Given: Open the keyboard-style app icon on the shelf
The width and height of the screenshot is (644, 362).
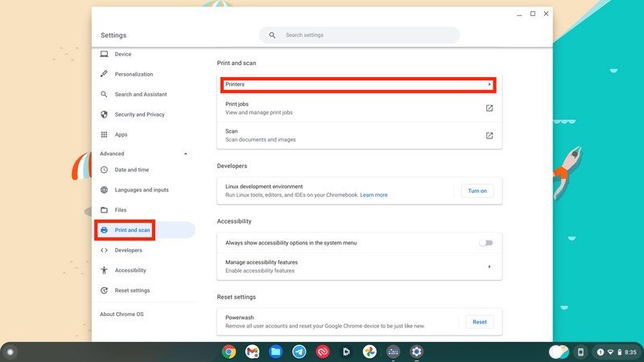Looking at the screenshot, I should [393, 352].
